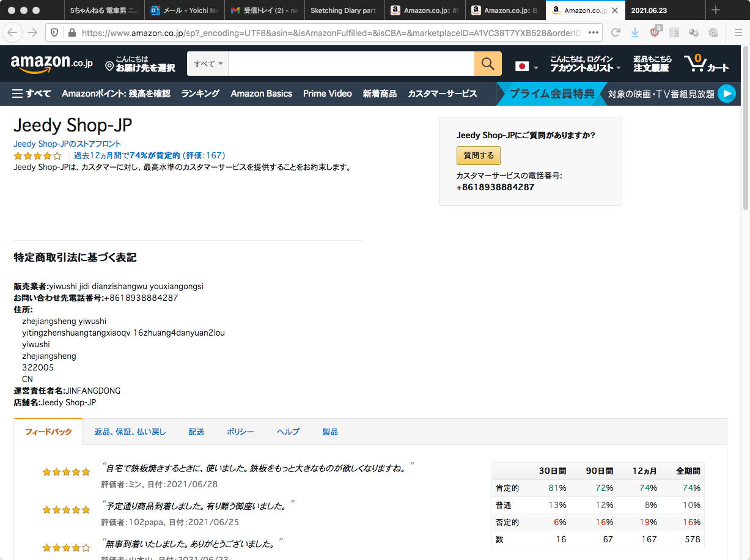The image size is (750, 560).
Task: Click the 特定商取引法に基づく表記 heading
Action: click(75, 257)
